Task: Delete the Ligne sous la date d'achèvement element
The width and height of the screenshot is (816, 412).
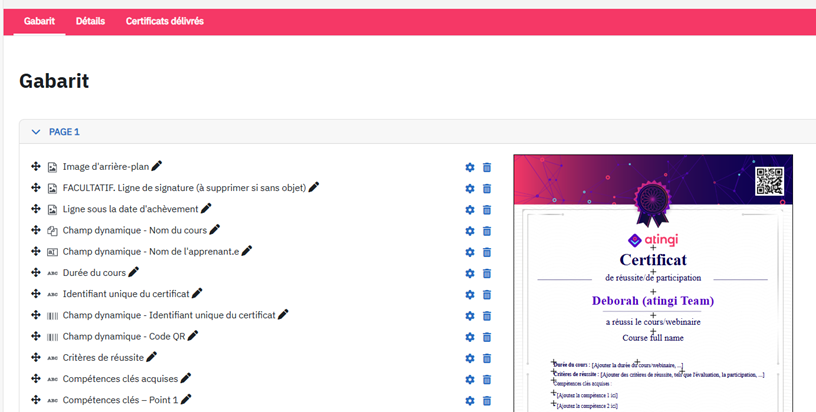Action: tap(487, 209)
